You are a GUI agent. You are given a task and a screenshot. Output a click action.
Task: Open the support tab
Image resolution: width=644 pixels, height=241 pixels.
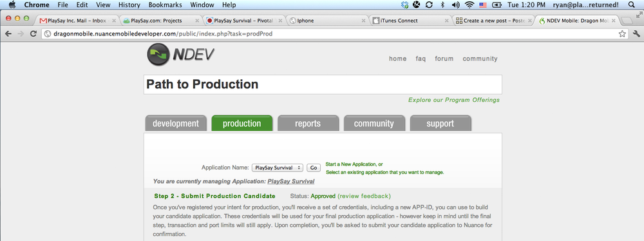440,123
